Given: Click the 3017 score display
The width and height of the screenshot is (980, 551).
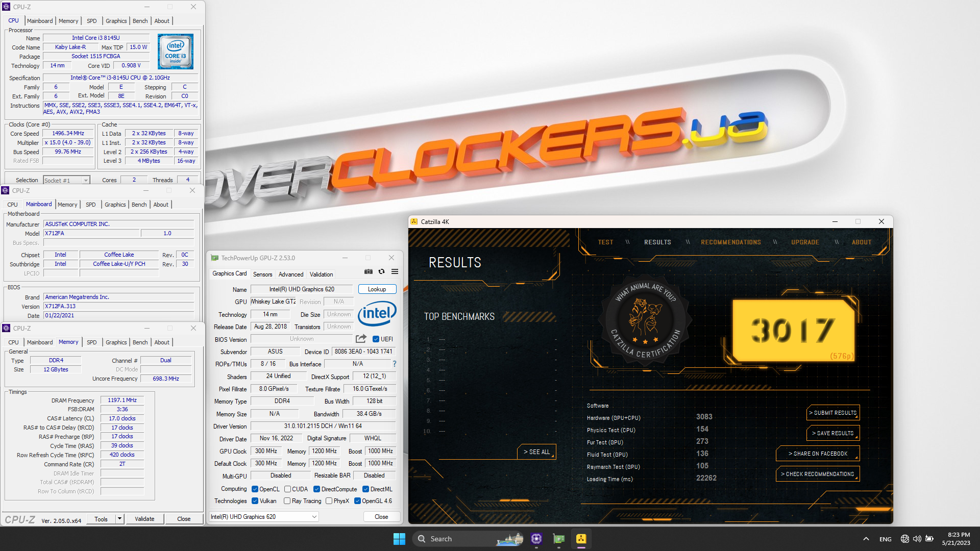Looking at the screenshot, I should coord(794,330).
